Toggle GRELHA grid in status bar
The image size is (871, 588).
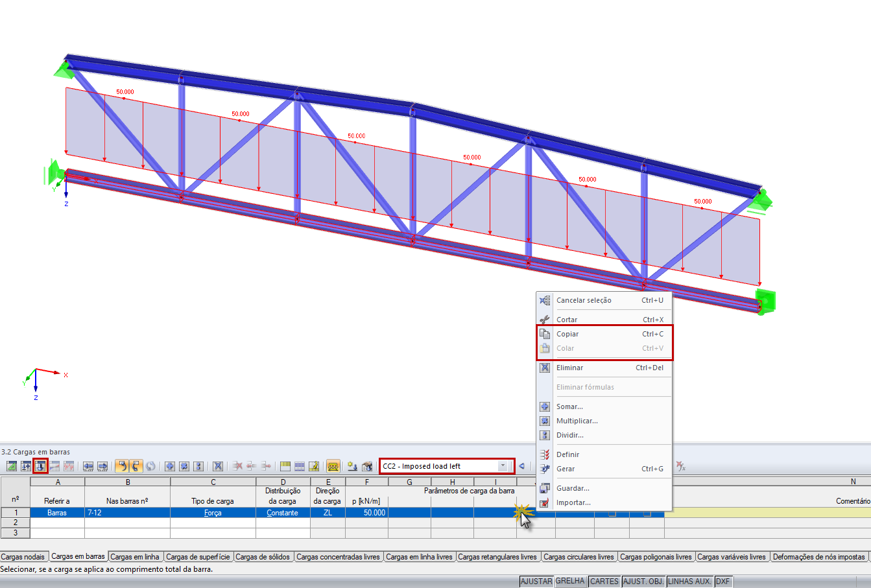tap(570, 582)
